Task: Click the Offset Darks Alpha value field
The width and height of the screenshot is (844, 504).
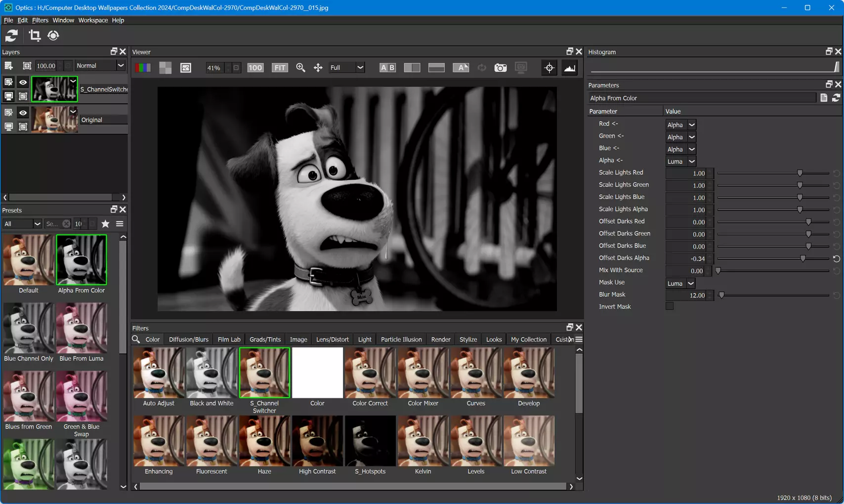Action: [x=686, y=258]
